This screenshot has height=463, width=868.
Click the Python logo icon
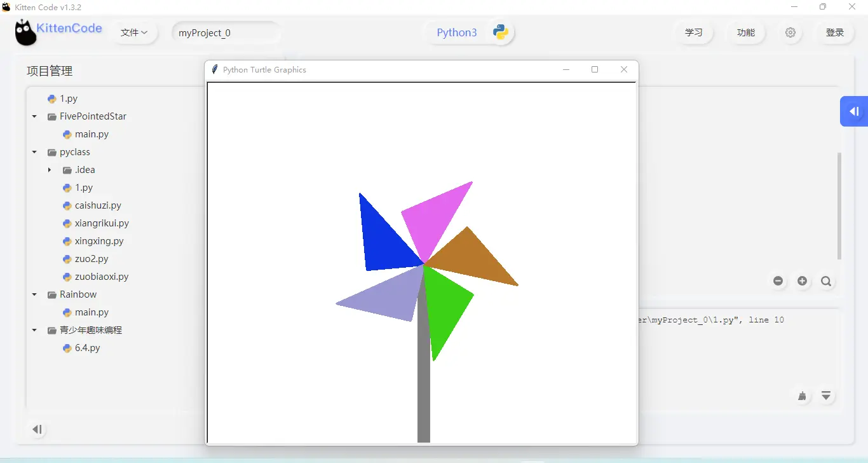coord(500,32)
